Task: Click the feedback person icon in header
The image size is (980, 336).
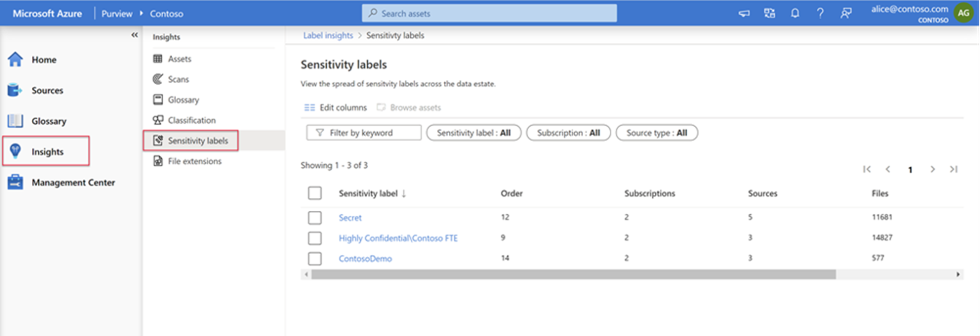Action: point(846,13)
